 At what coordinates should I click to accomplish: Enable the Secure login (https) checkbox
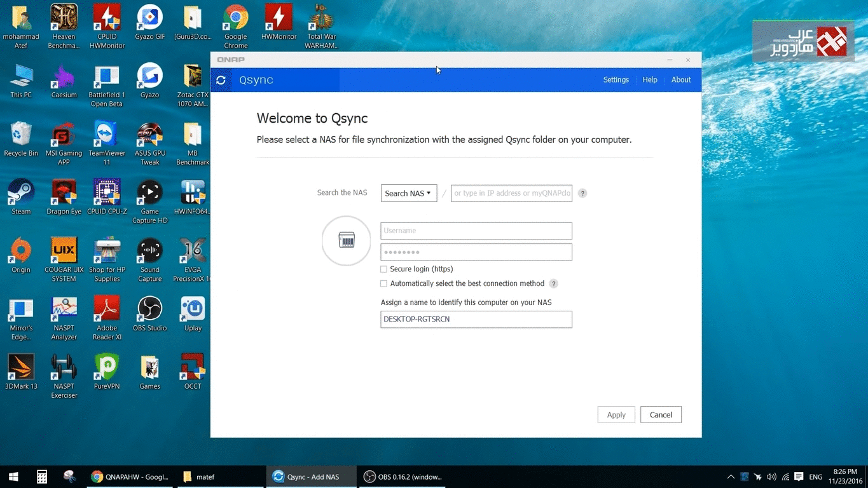(383, 269)
